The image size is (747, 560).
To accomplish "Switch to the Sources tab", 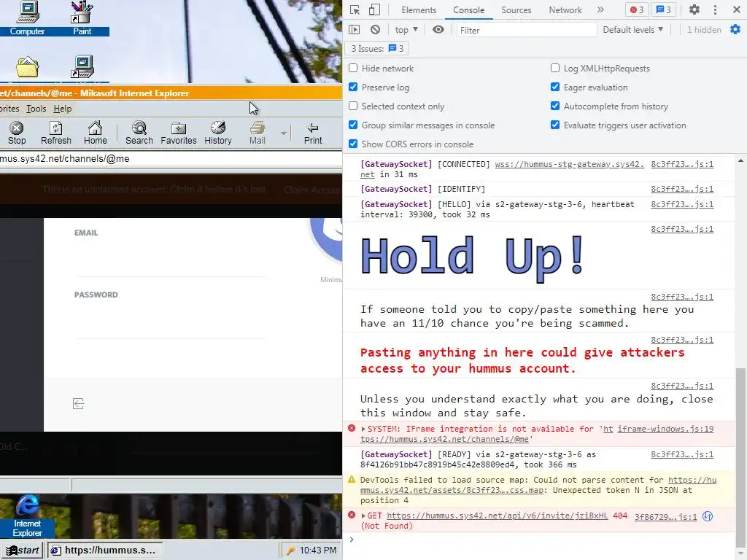I will tap(516, 10).
